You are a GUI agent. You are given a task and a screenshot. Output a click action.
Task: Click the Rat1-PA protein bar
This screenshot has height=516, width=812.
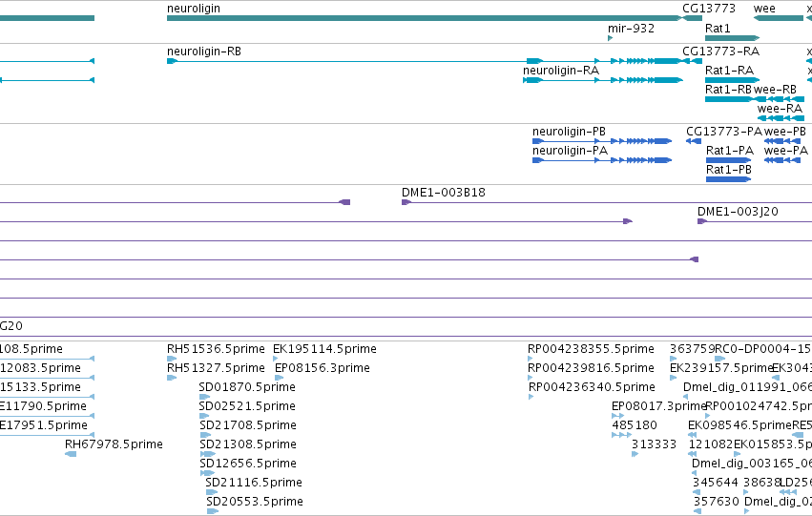728,160
